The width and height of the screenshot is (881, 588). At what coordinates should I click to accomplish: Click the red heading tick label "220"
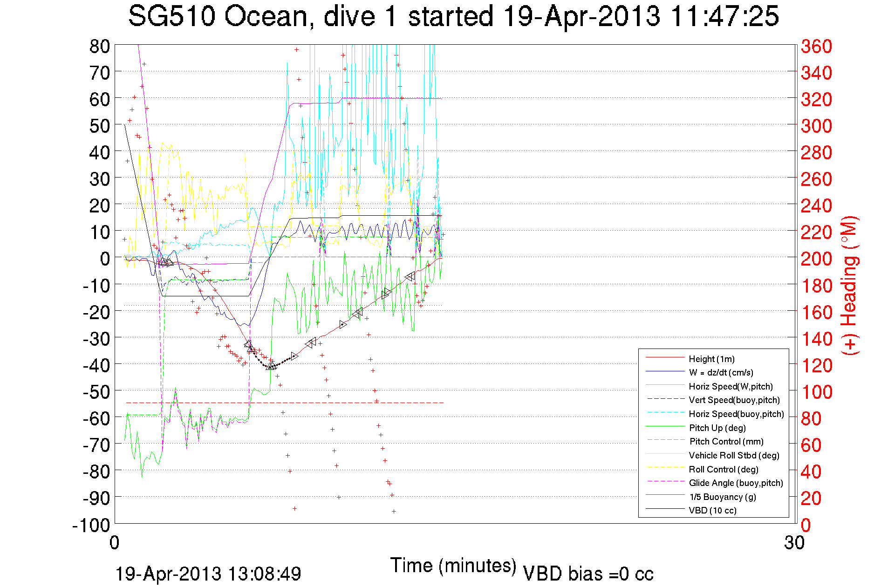tap(816, 232)
